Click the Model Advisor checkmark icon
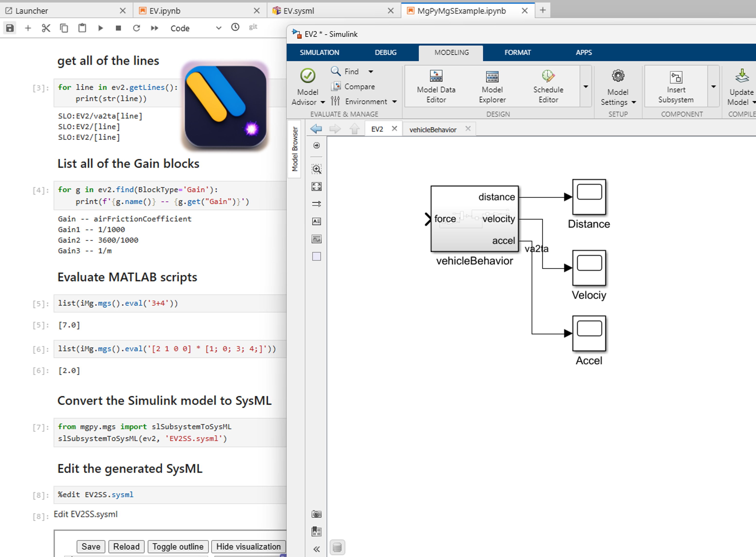Screen dimensions: 756x557 pyautogui.click(x=308, y=76)
